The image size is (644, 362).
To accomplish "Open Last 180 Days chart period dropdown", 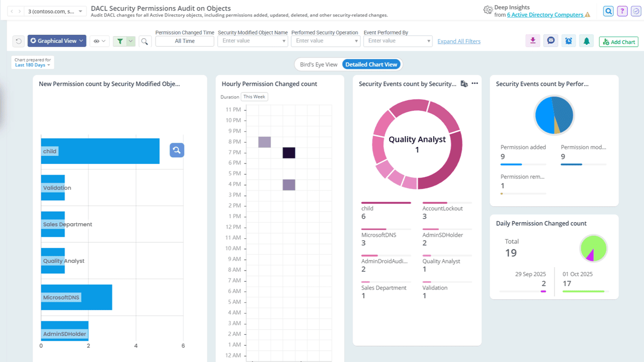I will [x=32, y=65].
